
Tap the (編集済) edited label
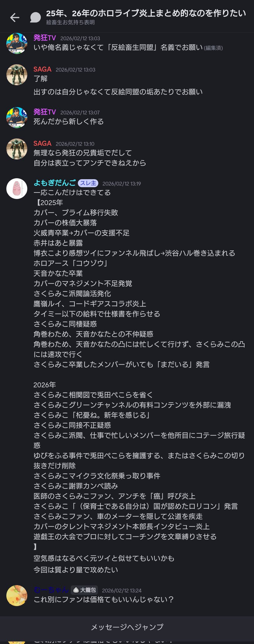(213, 48)
